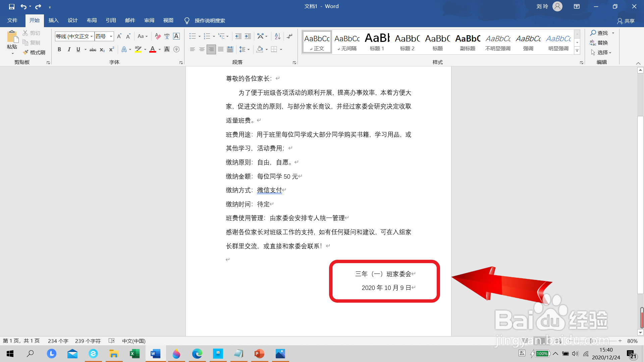This screenshot has height=362, width=644.
Task: Toggle bold formatting
Action: [x=59, y=49]
